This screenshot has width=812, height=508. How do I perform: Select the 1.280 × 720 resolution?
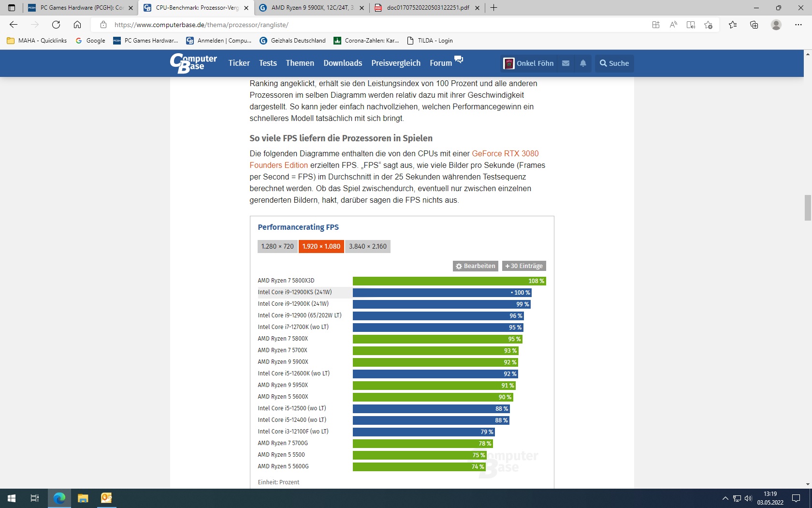click(x=277, y=246)
